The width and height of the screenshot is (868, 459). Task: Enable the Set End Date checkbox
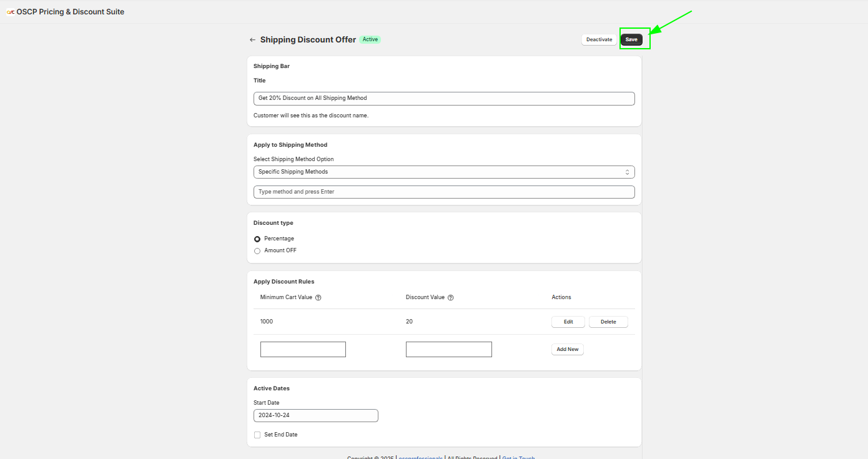point(257,435)
